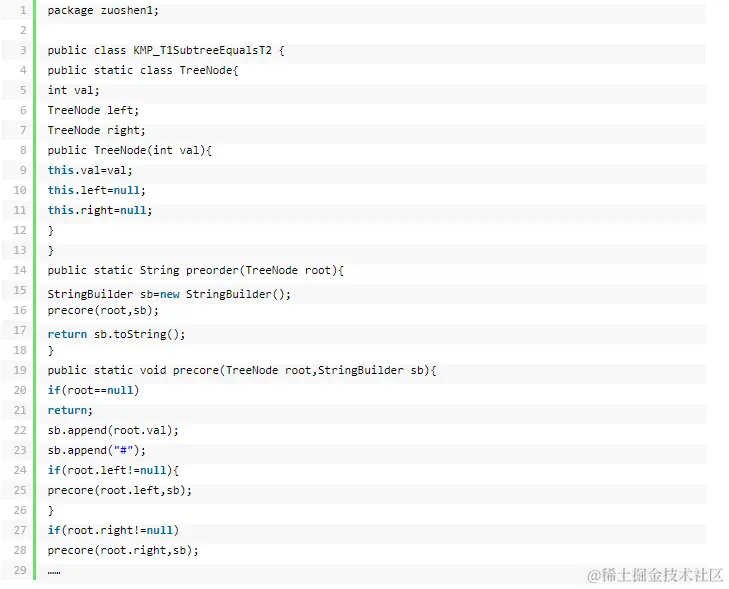Click the 'this.val=val;' statement

pyautogui.click(x=90, y=170)
